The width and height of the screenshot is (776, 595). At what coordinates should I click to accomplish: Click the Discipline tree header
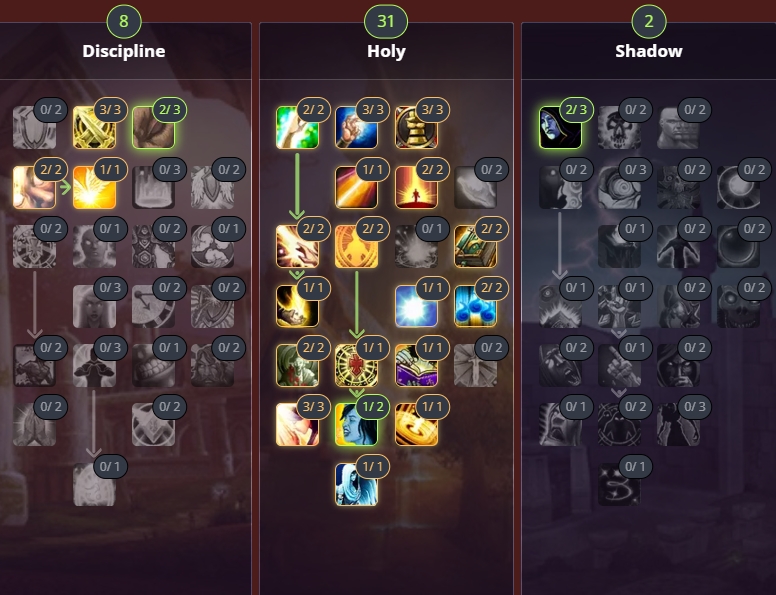click(124, 51)
